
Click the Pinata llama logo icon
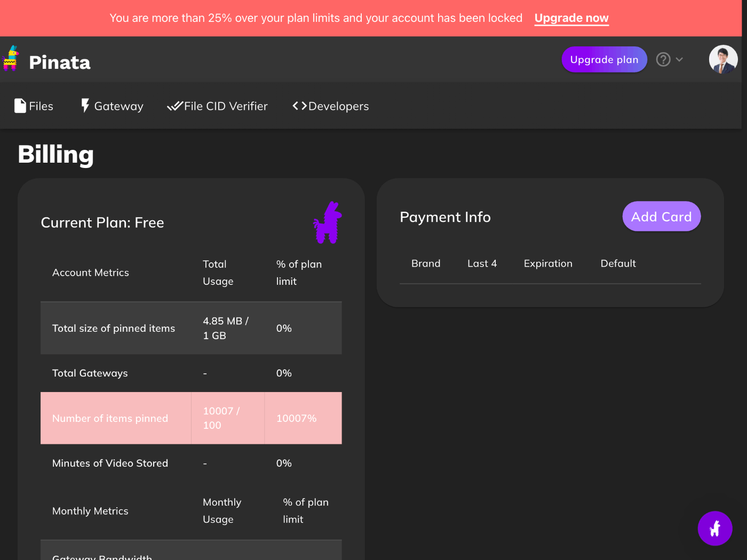10,58
